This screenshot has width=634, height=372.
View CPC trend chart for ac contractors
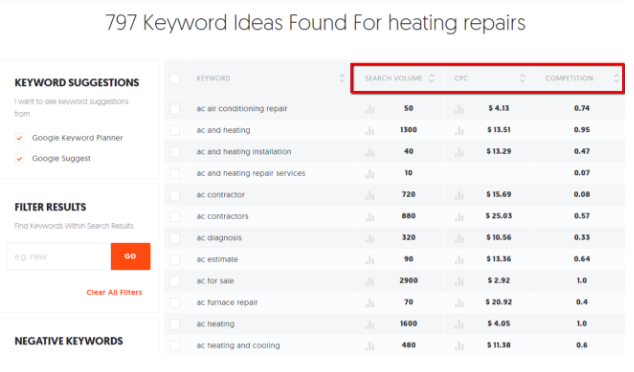pyautogui.click(x=459, y=217)
